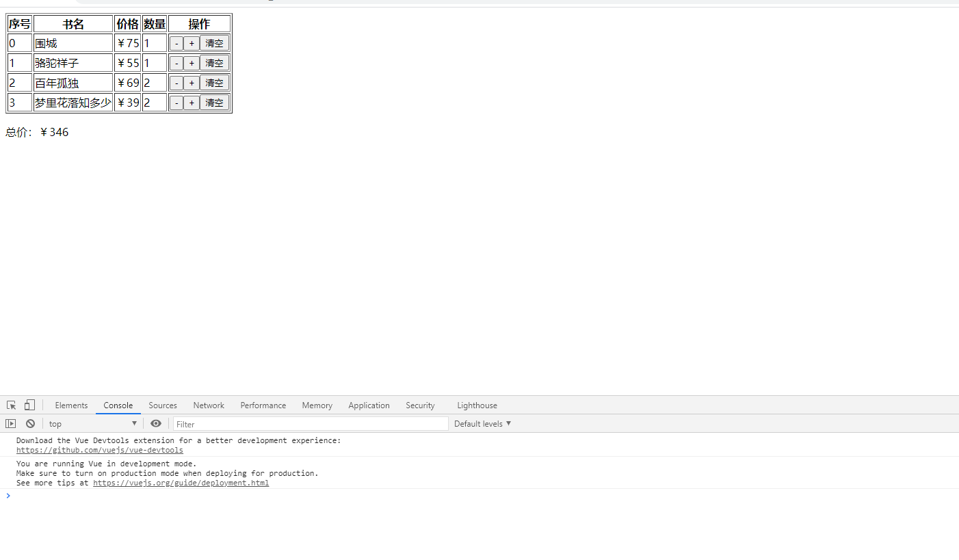Switch to the Application tab
This screenshot has width=959, height=560.
(x=369, y=405)
